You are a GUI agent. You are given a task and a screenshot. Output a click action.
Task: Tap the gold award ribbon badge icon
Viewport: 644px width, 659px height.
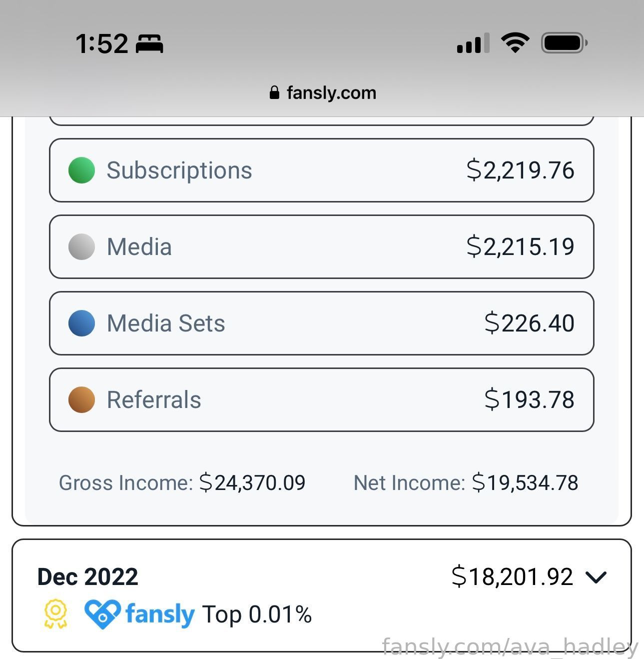pos(55,614)
